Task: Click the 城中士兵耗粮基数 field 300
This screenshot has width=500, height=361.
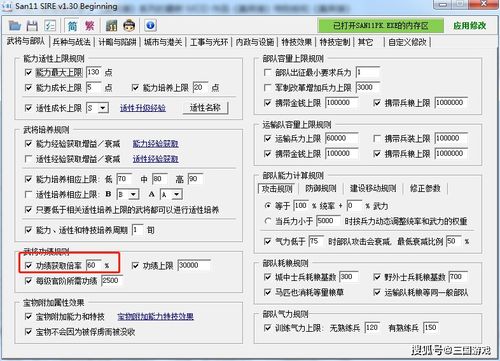Action: coord(349,277)
